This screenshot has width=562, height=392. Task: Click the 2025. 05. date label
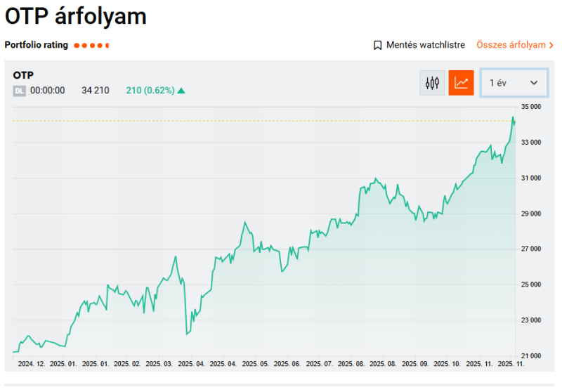pos(255,364)
